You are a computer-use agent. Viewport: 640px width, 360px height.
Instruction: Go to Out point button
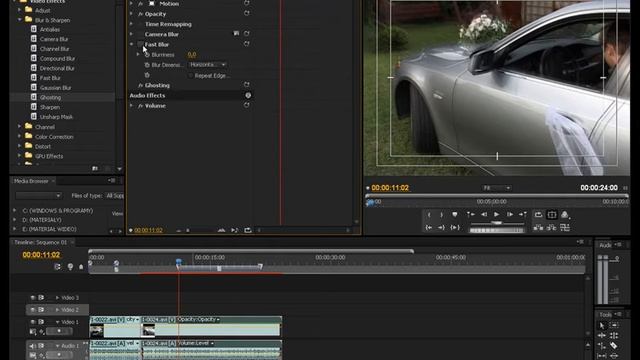click(x=442, y=227)
